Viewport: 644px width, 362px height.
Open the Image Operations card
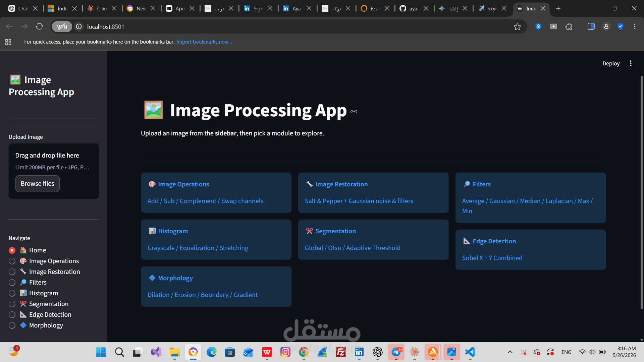pyautogui.click(x=216, y=193)
